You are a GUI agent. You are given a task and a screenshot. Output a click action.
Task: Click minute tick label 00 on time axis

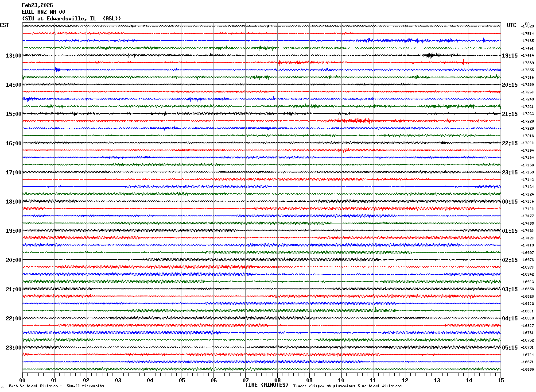coord(22,380)
